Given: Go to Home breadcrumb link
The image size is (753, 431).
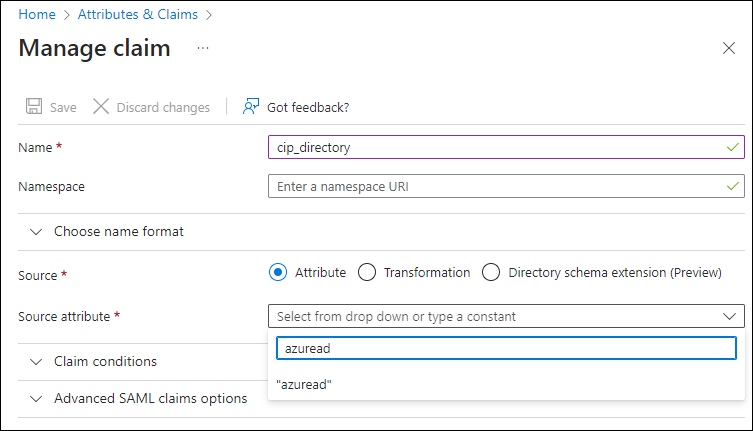Looking at the screenshot, I should (36, 15).
